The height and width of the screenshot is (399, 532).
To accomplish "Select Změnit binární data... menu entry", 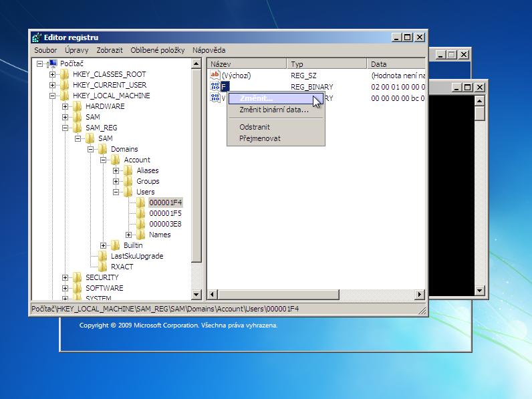I will (273, 110).
